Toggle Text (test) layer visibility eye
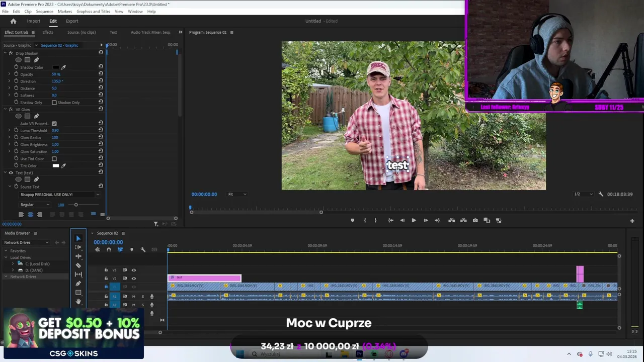This screenshot has width=644, height=362. [x=11, y=173]
